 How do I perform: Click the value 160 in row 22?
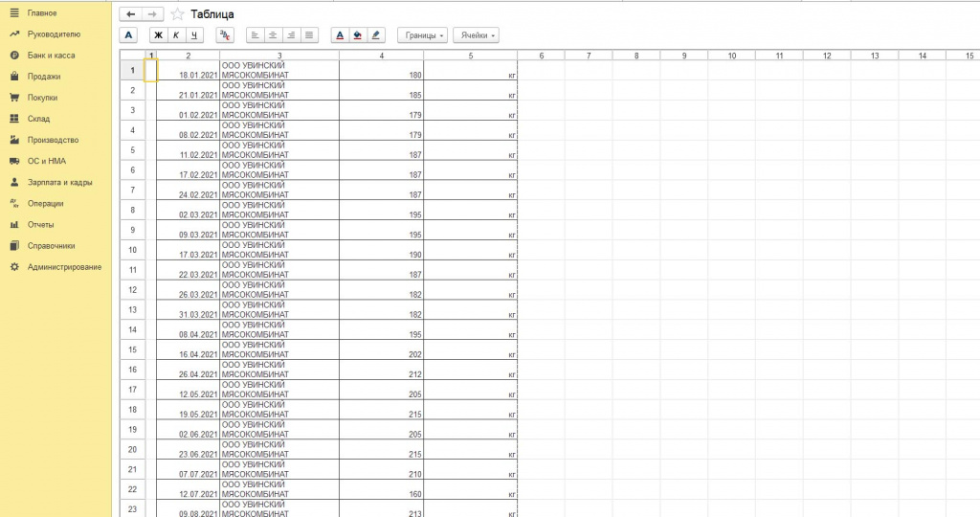pyautogui.click(x=381, y=489)
